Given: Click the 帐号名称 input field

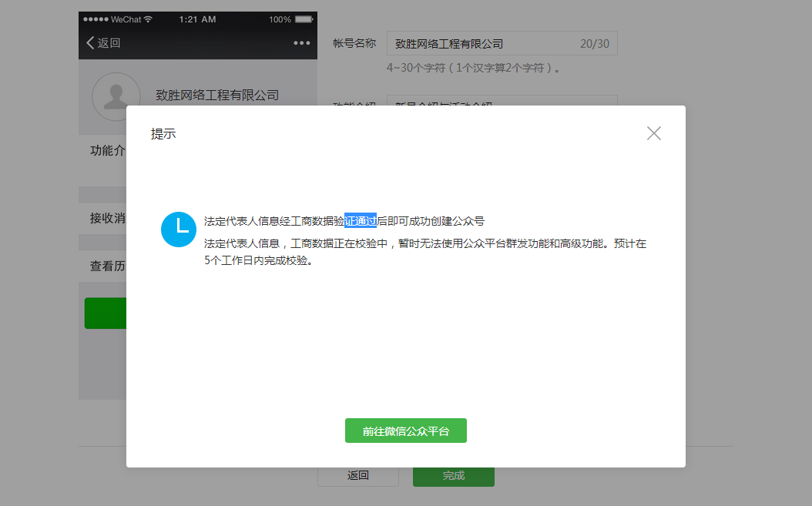Looking at the screenshot, I should click(502, 43).
